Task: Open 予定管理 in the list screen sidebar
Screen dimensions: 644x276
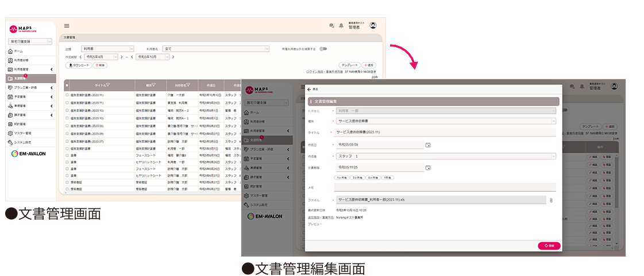Action: pos(31,97)
